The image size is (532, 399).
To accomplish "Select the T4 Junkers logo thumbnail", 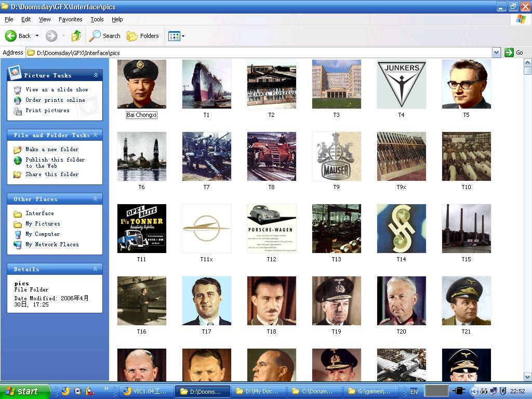I will (401, 84).
